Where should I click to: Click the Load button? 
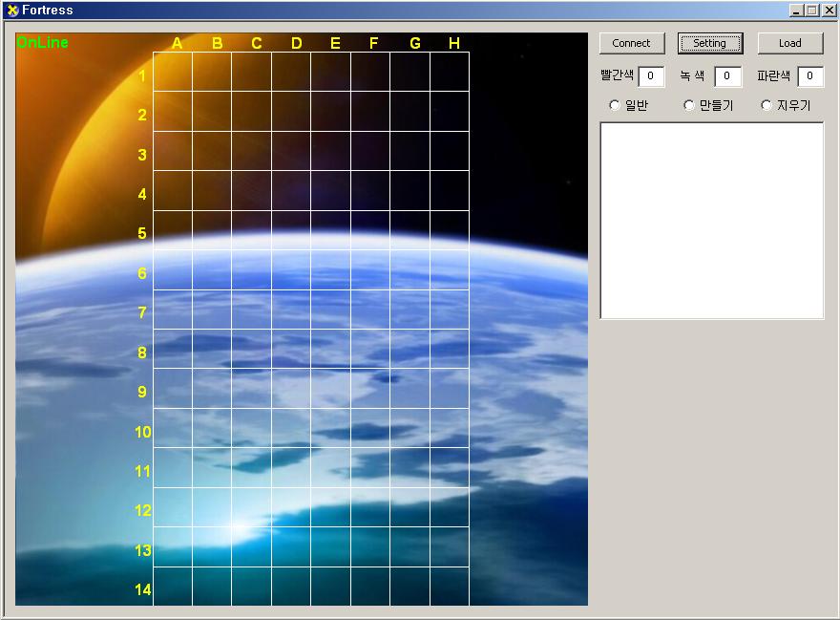[790, 43]
